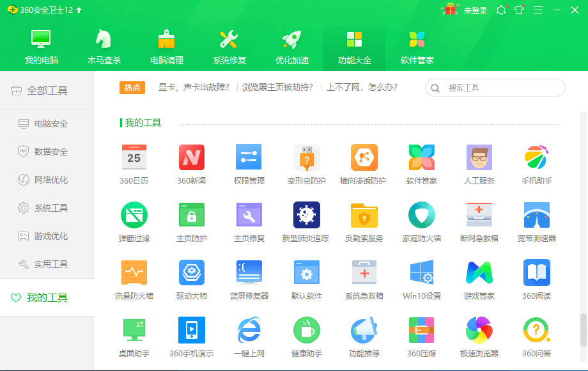
Task: Open 家庭防火墙 home firewall
Action: click(421, 222)
